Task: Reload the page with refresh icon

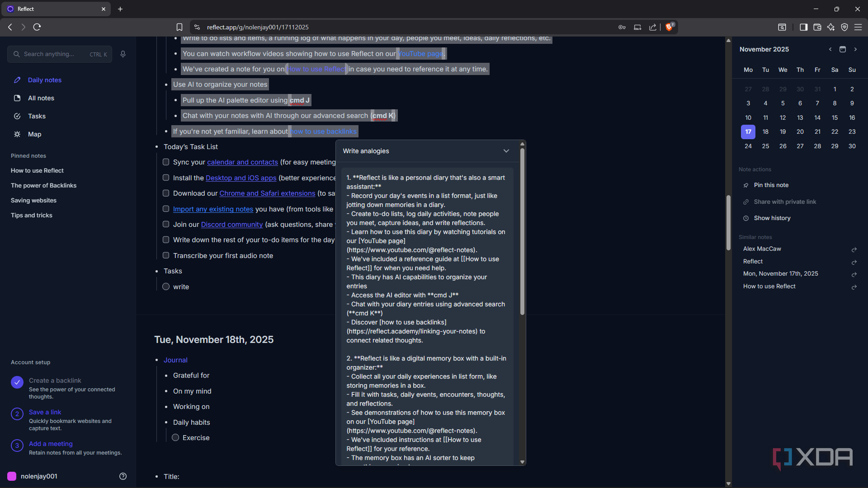Action: click(37, 27)
